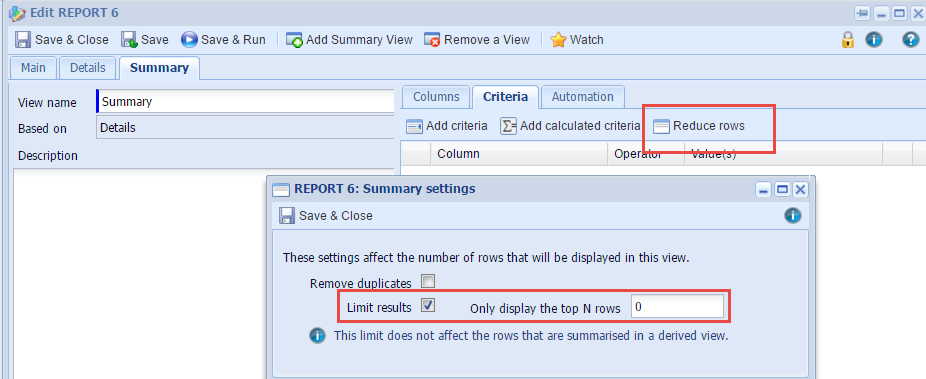Click Save & Close label in Summary settings
Viewport: 926px width, 379px height.
point(335,215)
